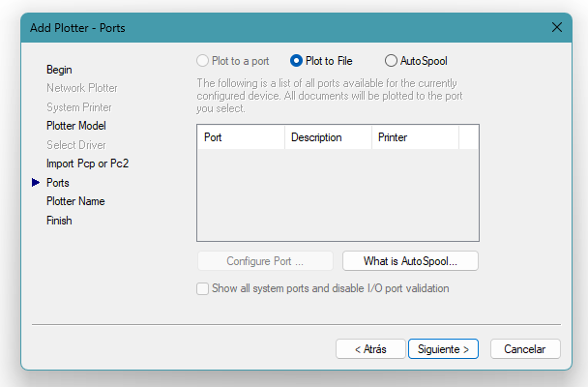Click the Finish step in sidebar
The image size is (588, 387).
coord(59,221)
